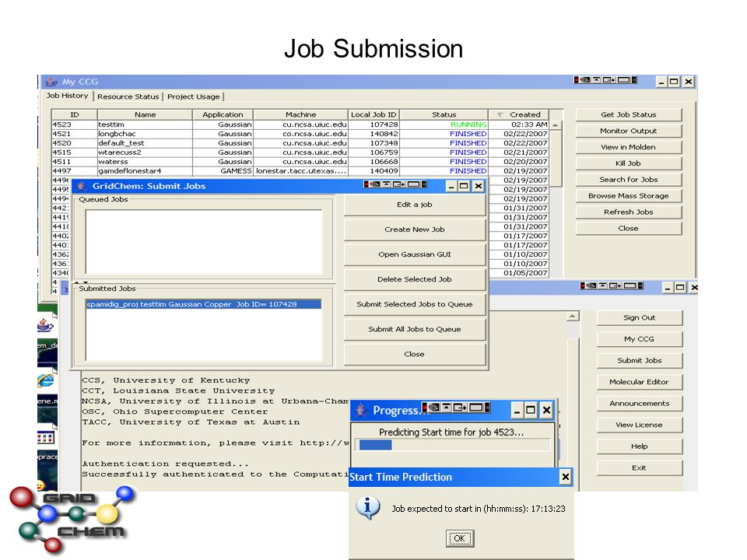Click the Machine column header
This screenshot has width=747, height=560.
tap(300, 115)
